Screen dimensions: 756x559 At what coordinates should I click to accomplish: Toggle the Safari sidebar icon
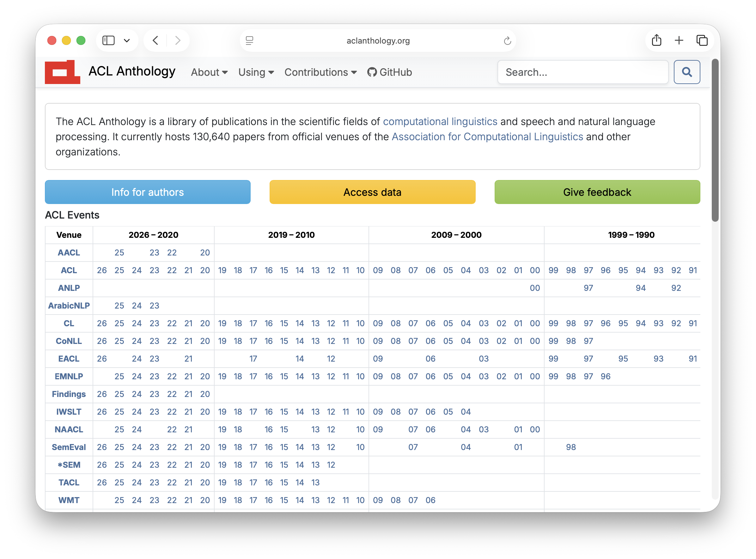point(108,41)
